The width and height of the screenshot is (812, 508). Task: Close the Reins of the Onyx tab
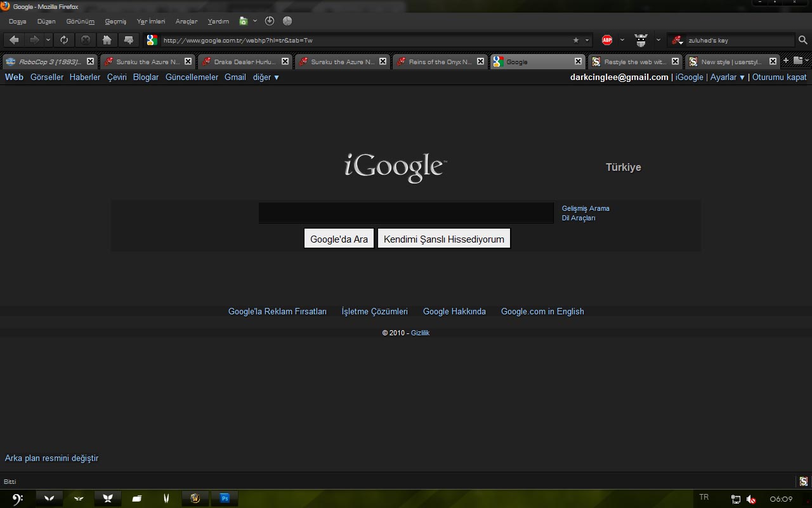tap(480, 62)
